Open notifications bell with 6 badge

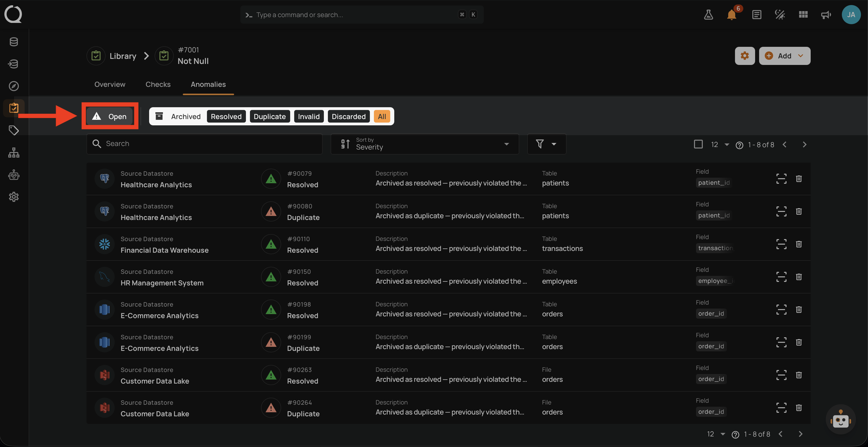732,15
